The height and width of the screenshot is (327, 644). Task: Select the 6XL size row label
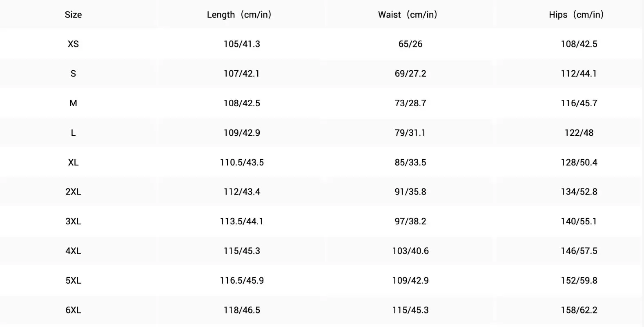tap(73, 310)
